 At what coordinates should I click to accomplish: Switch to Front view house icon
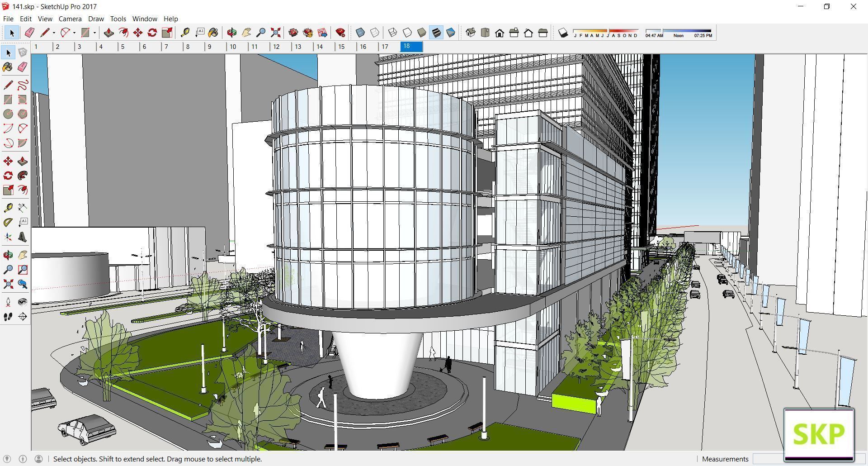point(500,33)
